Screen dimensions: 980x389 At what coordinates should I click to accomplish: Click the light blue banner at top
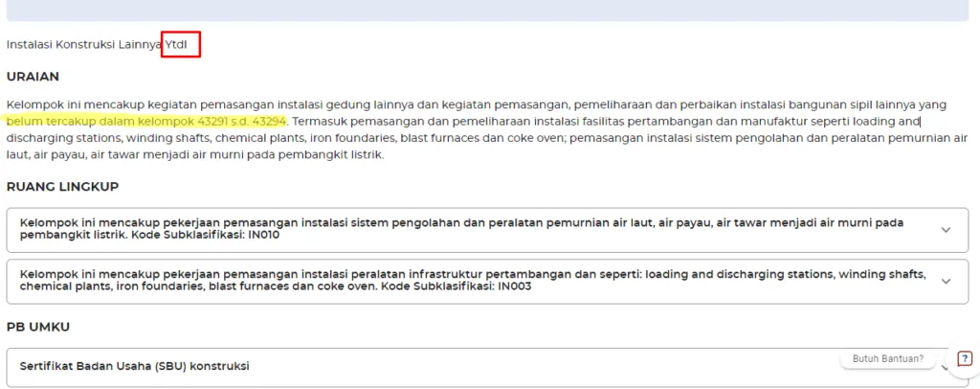[x=490, y=10]
